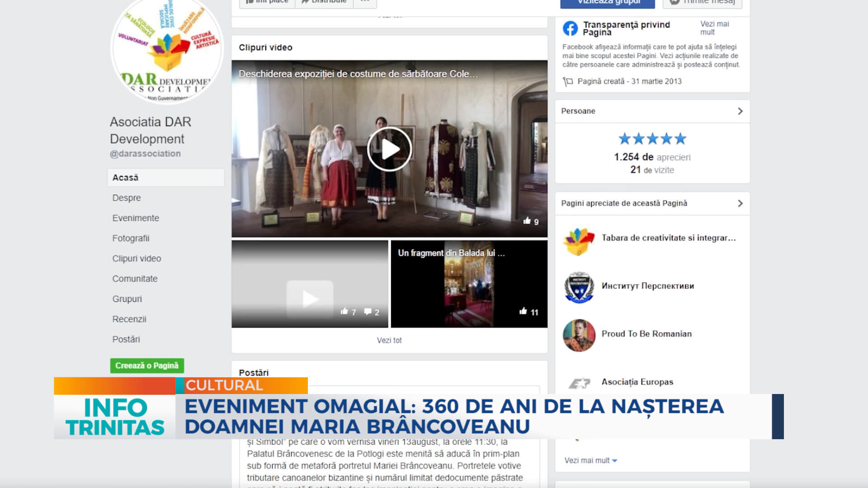Click Vezi tot under videos
This screenshot has width=868, height=488.
pos(389,340)
